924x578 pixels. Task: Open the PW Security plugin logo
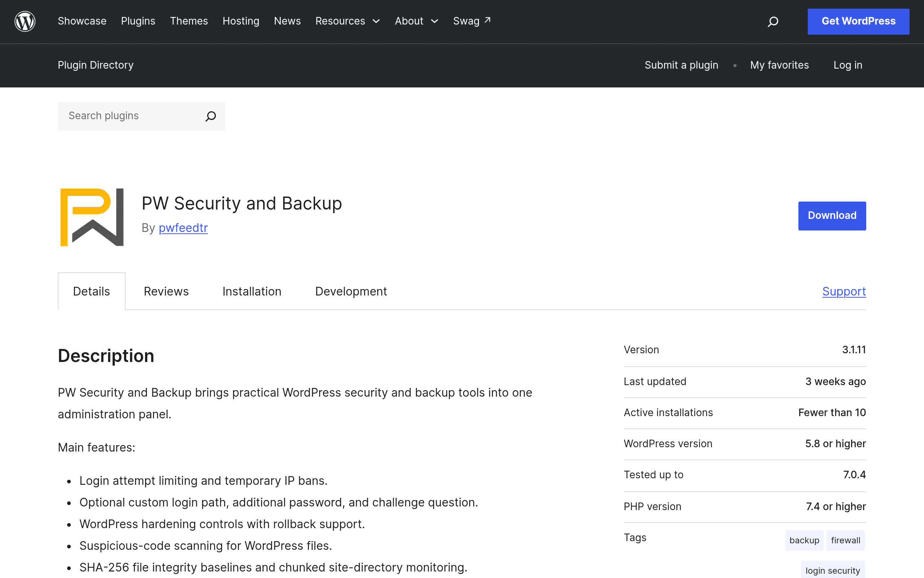(92, 217)
